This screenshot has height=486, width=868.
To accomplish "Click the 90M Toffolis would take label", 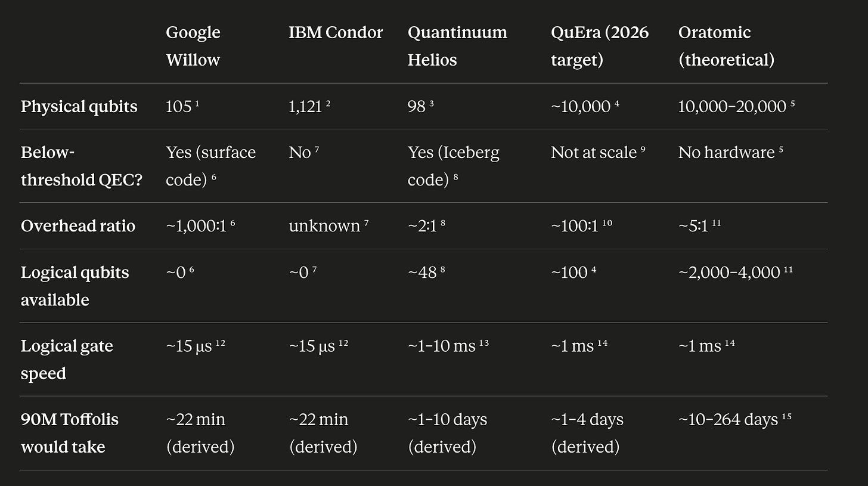I will [x=70, y=433].
